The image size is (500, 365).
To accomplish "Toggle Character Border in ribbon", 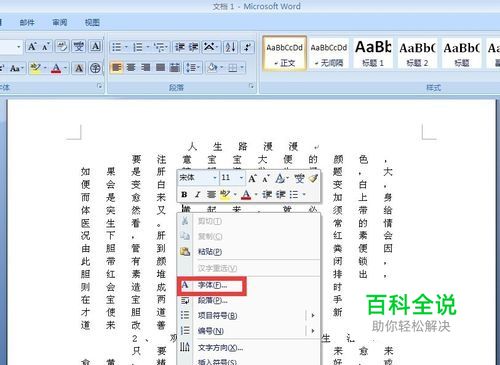I will pos(95,47).
